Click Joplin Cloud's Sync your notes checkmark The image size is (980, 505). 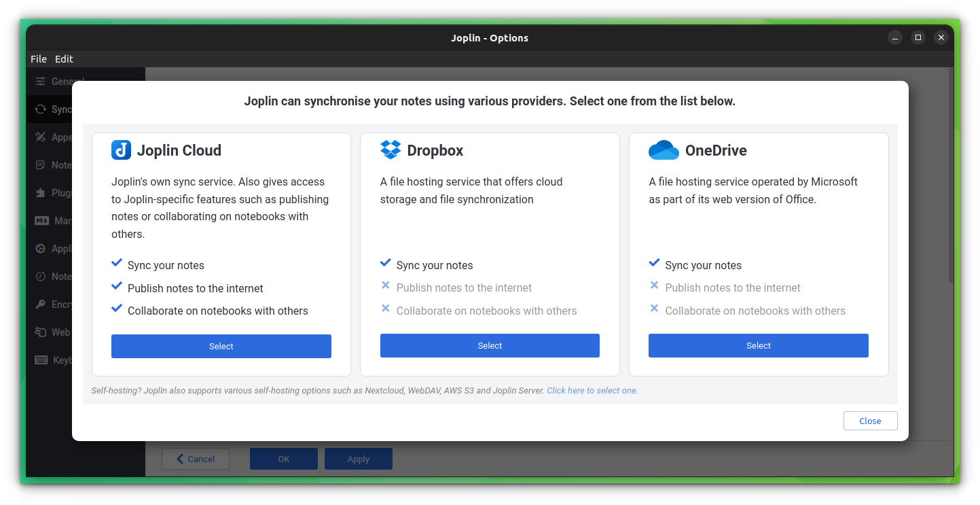click(117, 263)
